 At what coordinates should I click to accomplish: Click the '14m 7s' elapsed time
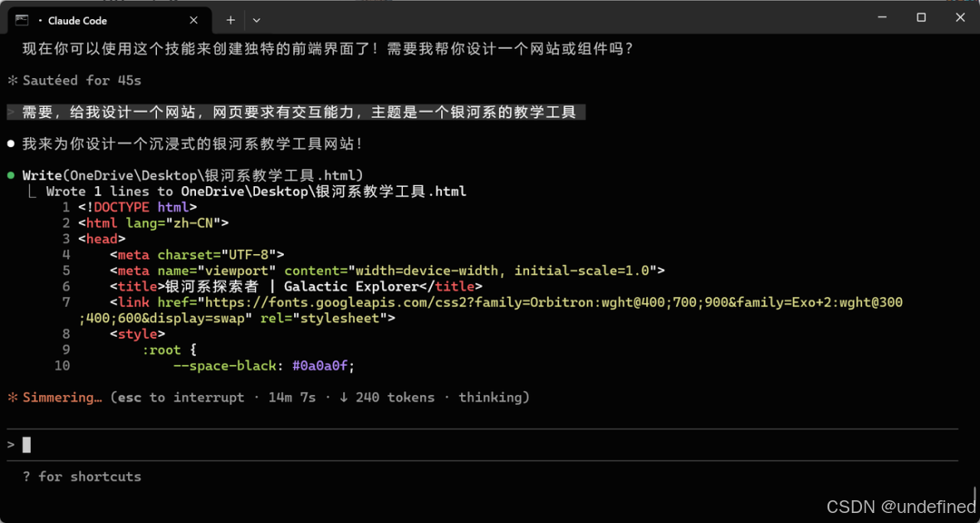point(292,398)
